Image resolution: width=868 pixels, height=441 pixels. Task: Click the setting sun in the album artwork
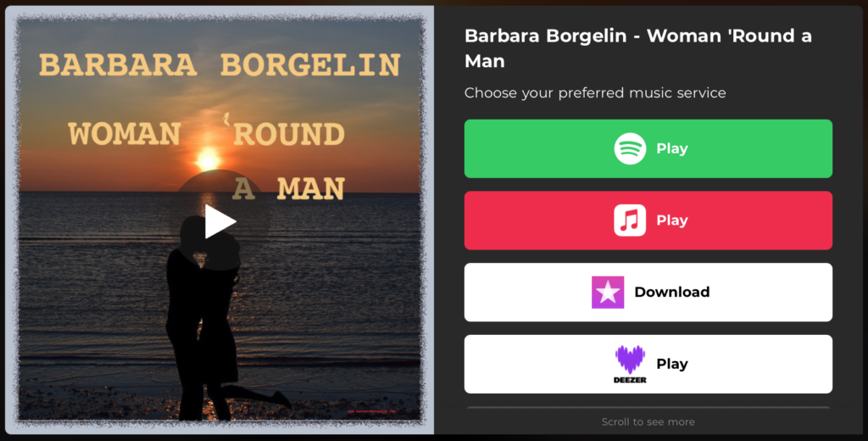[x=209, y=159]
